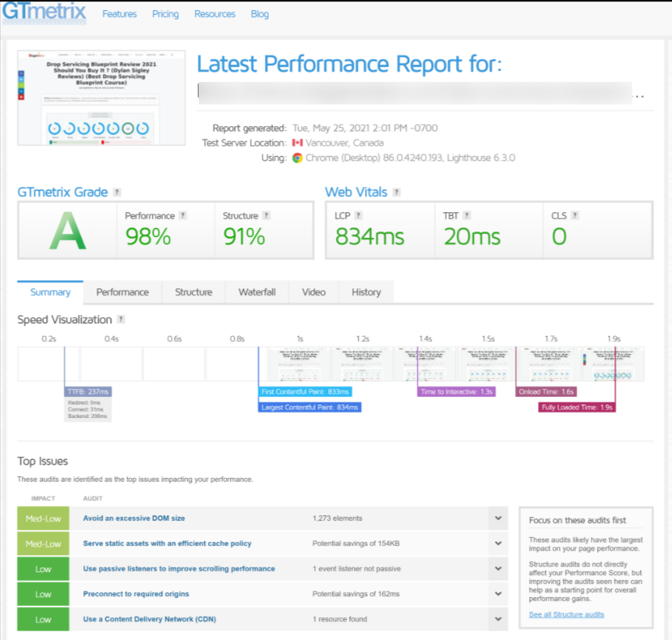The image size is (672, 640).
Task: Click the 1.9s filmstrip frame
Action: (x=614, y=364)
